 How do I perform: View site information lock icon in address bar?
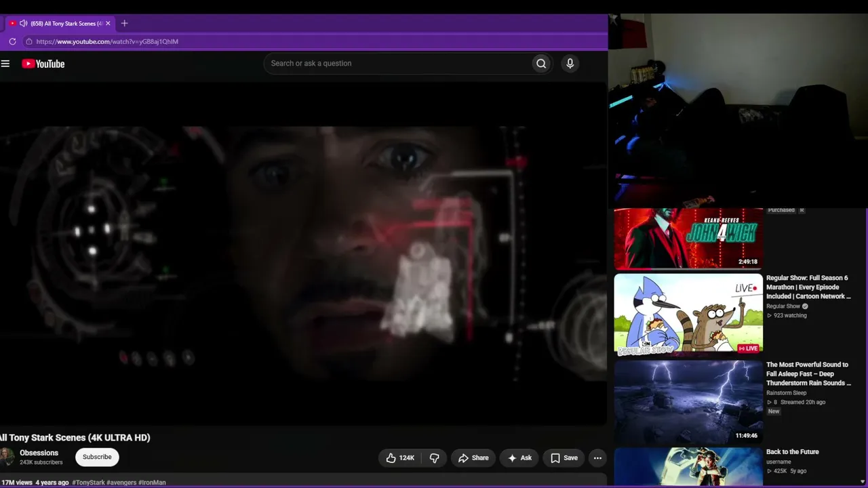(x=28, y=41)
